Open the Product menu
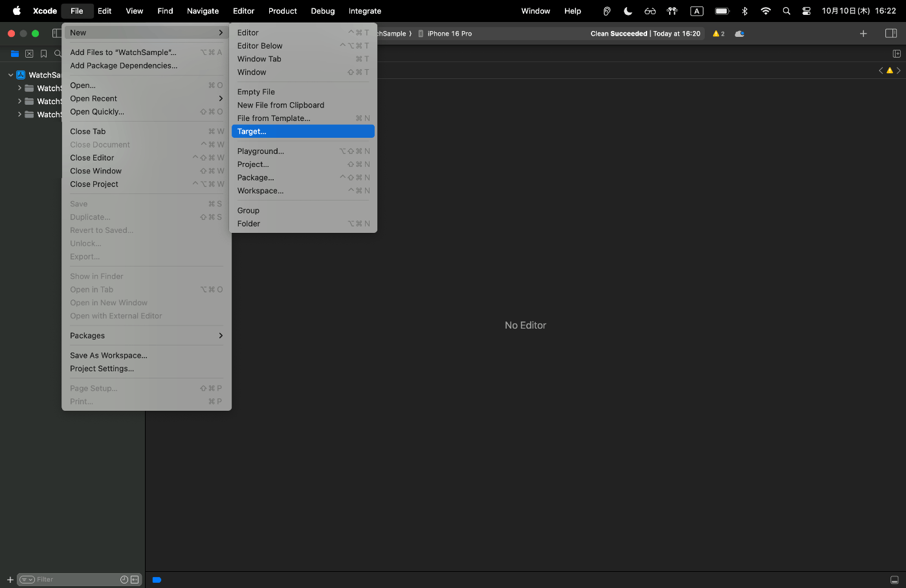The image size is (906, 588). click(283, 11)
